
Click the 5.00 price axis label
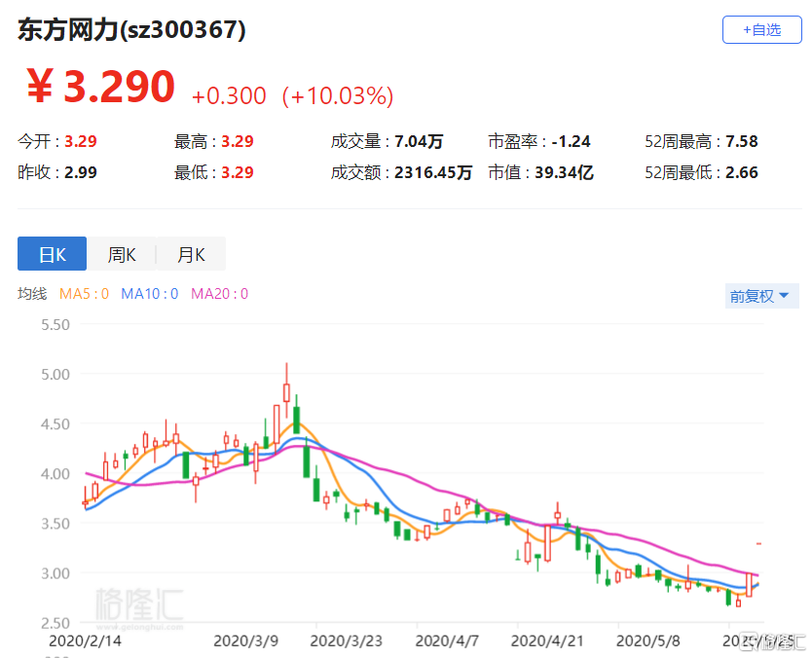point(55,375)
